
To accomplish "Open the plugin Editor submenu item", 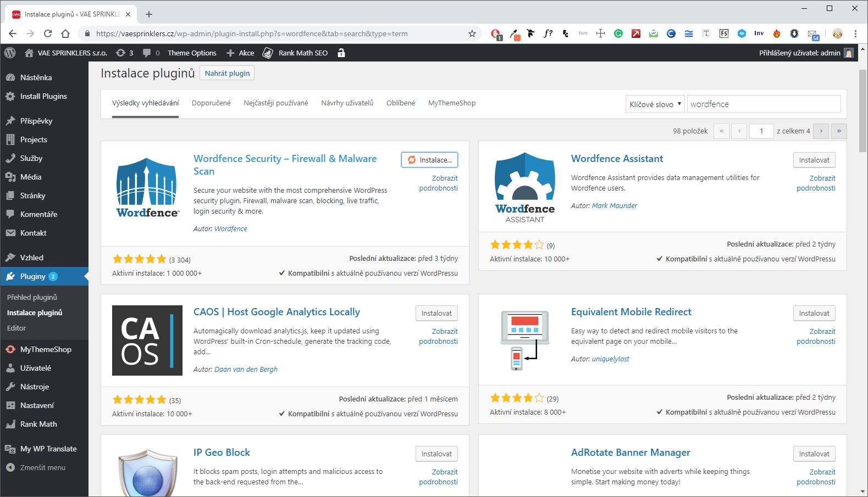I will pos(16,328).
